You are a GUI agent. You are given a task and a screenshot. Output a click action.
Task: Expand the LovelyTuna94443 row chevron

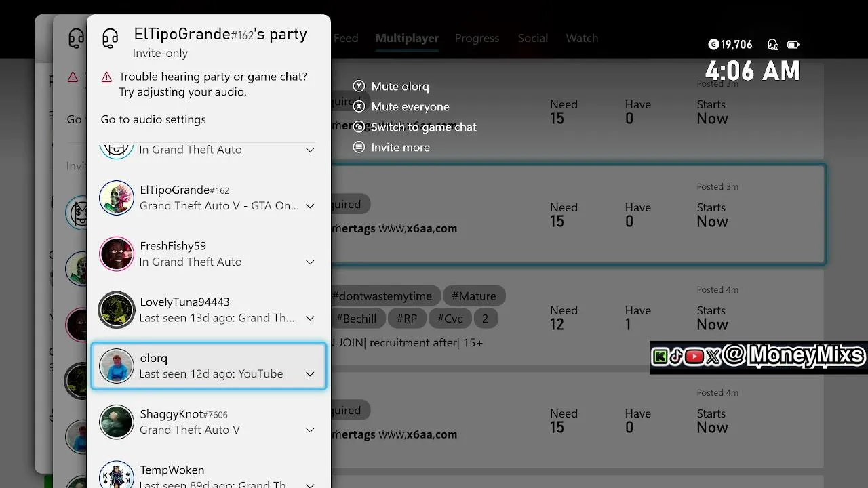click(310, 318)
